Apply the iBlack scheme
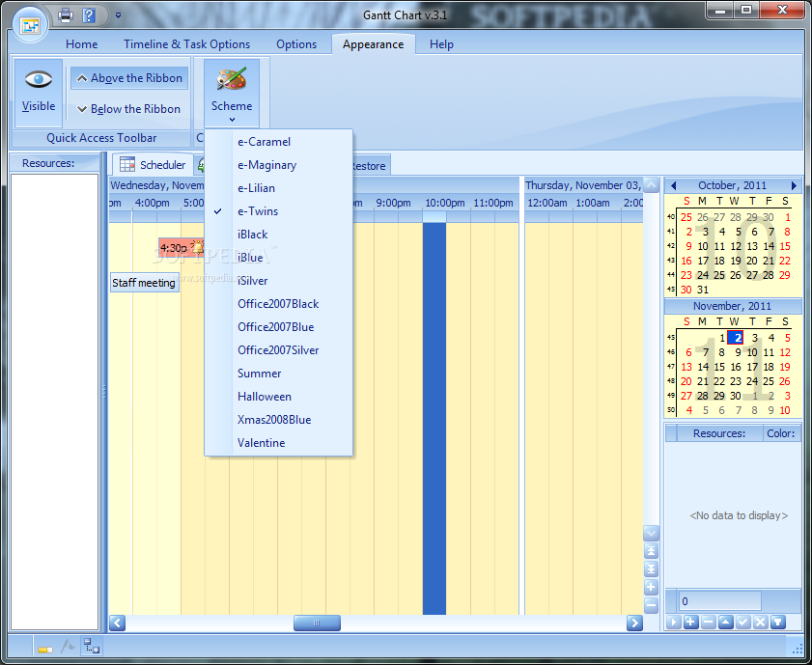The width and height of the screenshot is (812, 665). tap(279, 235)
